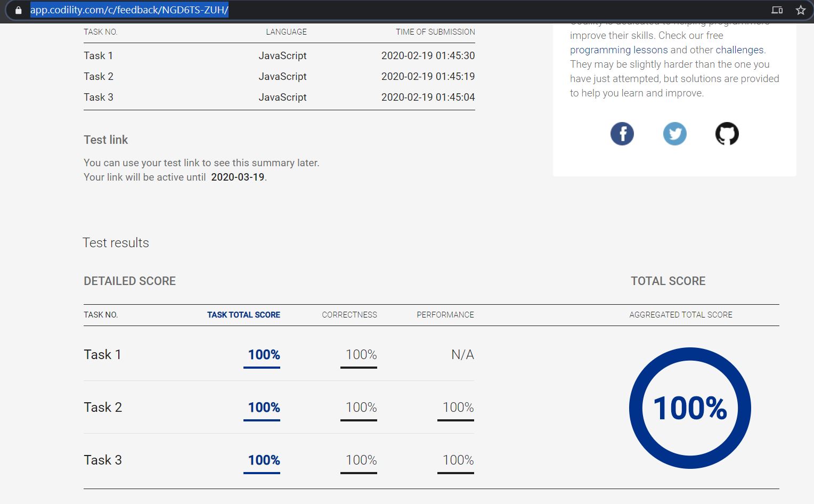The image size is (814, 504).
Task: Click Task 2 correctness 100%
Action: click(361, 408)
